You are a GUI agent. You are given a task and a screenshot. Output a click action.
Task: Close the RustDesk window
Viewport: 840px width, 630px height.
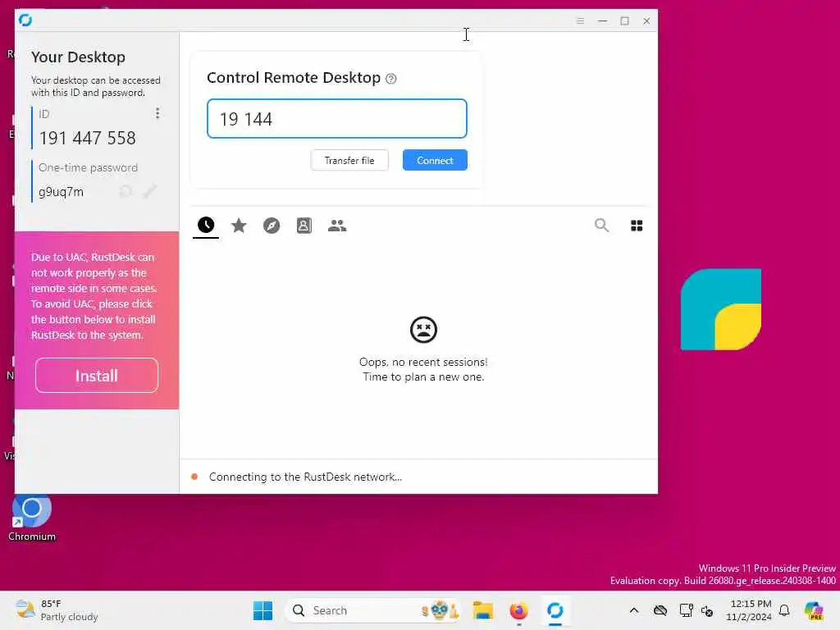tap(646, 21)
